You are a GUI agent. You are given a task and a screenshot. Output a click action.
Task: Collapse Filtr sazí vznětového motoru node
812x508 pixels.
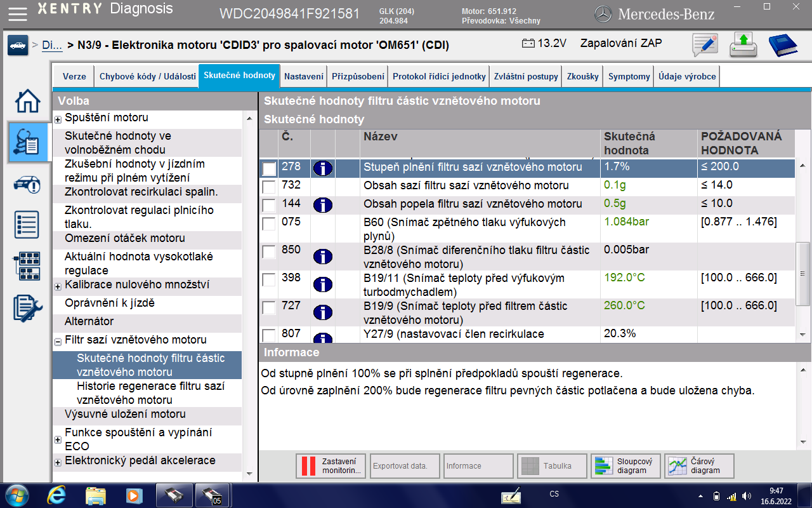[58, 341]
